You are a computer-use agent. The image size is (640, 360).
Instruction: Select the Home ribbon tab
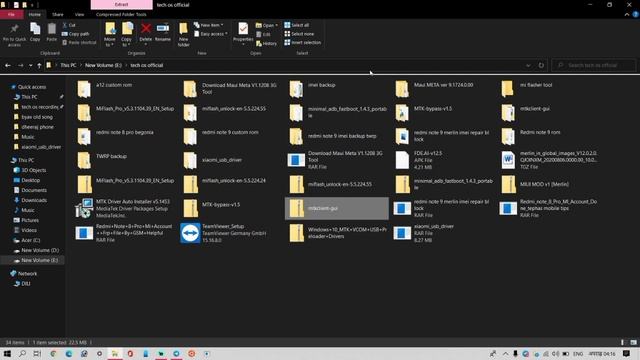point(35,14)
